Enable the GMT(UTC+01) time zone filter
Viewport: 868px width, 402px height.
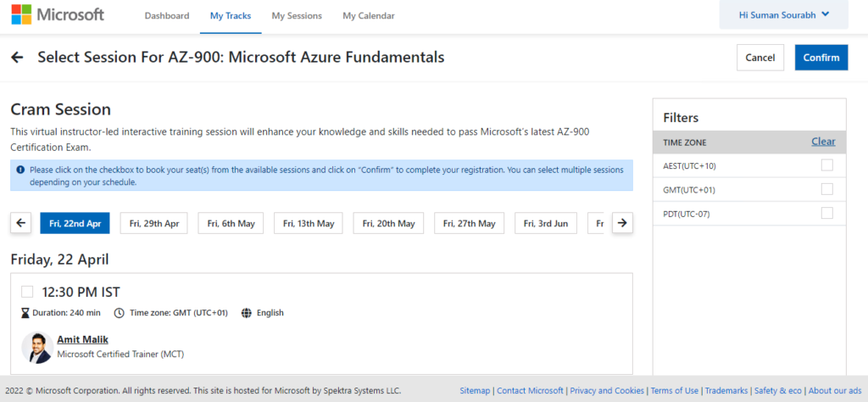[x=827, y=189]
